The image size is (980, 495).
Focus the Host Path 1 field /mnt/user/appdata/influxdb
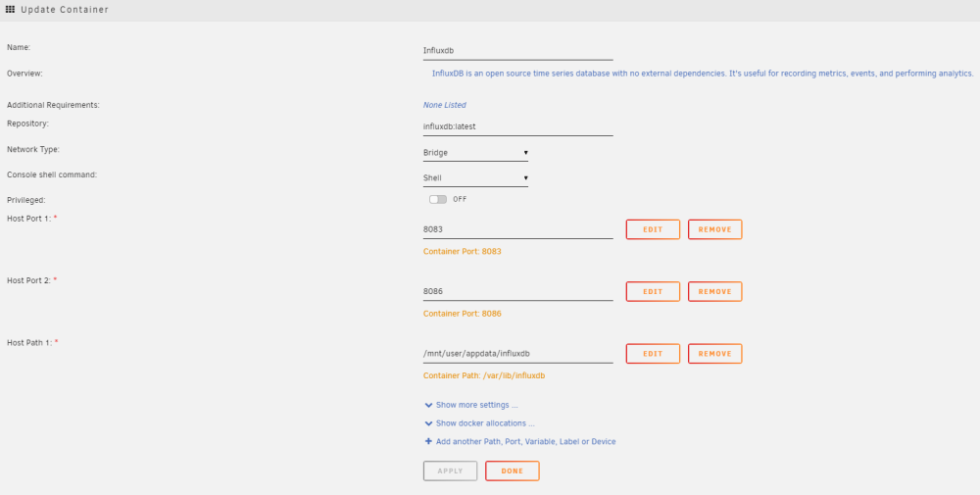[x=518, y=354]
